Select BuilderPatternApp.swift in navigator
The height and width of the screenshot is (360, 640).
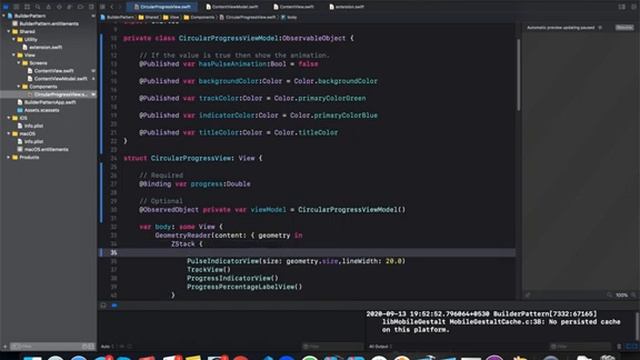coord(49,102)
